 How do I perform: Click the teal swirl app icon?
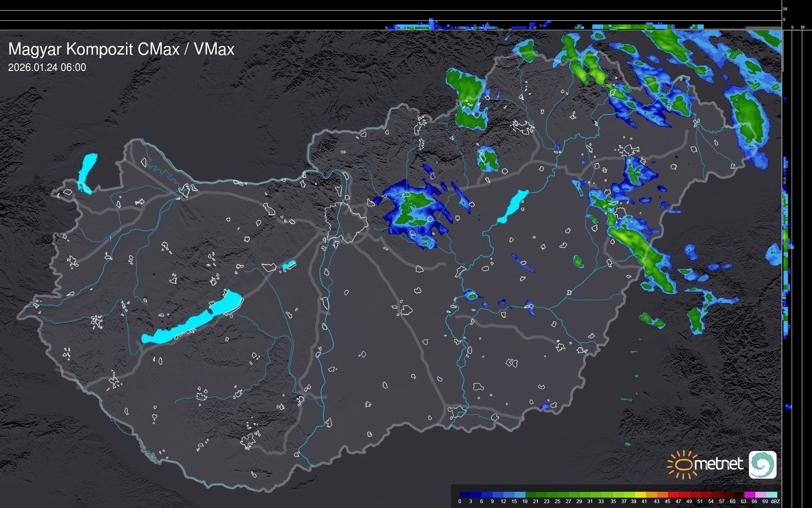762,464
